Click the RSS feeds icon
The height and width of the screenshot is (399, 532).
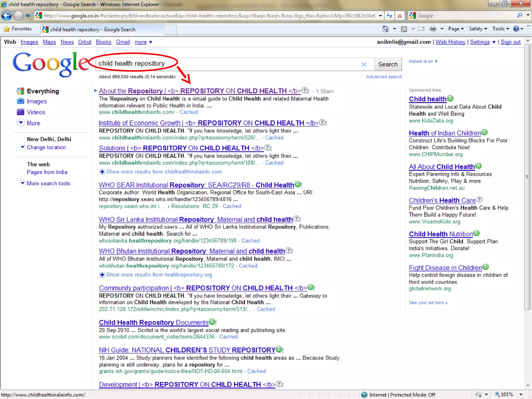pos(404,29)
